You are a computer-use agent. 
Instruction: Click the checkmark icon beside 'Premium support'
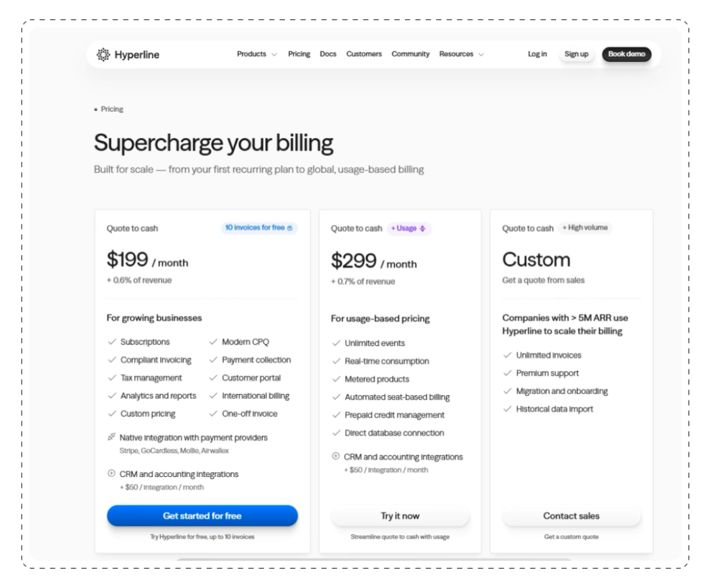pyautogui.click(x=506, y=373)
